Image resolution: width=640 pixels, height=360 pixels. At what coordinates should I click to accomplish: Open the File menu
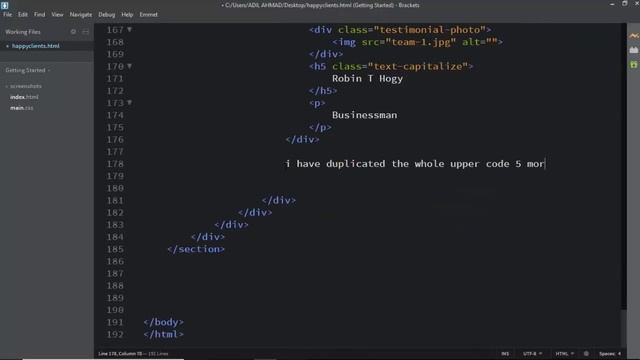click(x=7, y=14)
